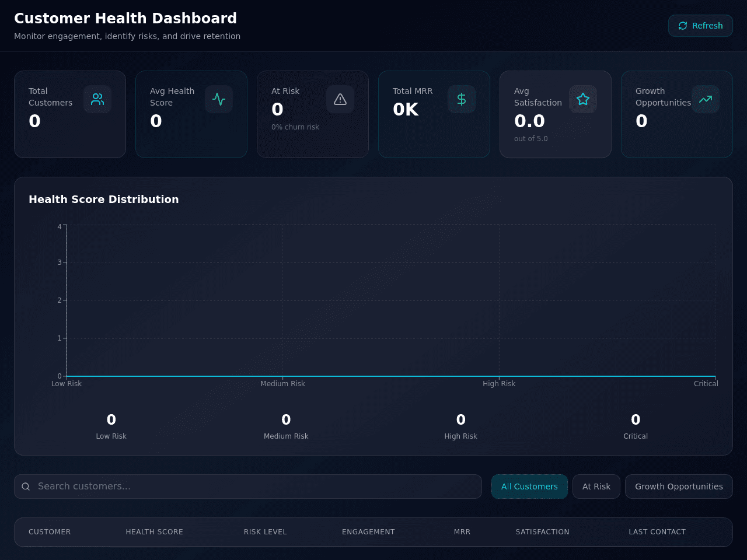Click the trending arrow icon in Growth Opportunities card
The image size is (747, 560).
706,99
